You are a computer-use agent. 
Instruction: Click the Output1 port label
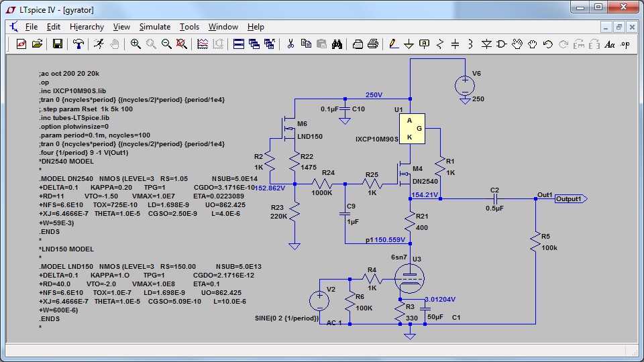click(x=571, y=199)
